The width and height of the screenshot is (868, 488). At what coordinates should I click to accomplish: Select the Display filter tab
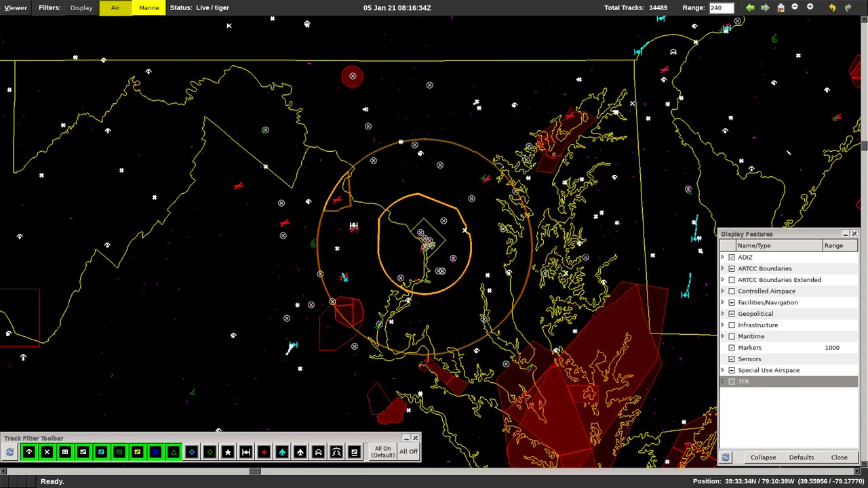pos(81,7)
